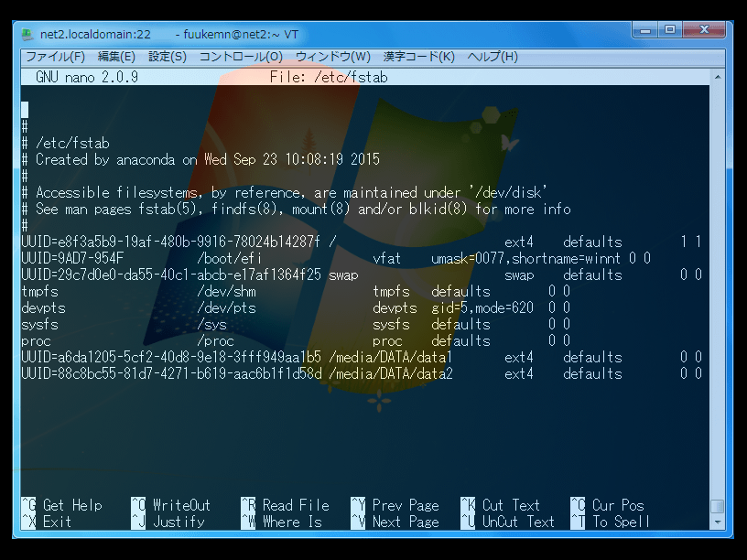The height and width of the screenshot is (560, 747).
Task: Open the 設定(S) menu
Action: (x=168, y=57)
